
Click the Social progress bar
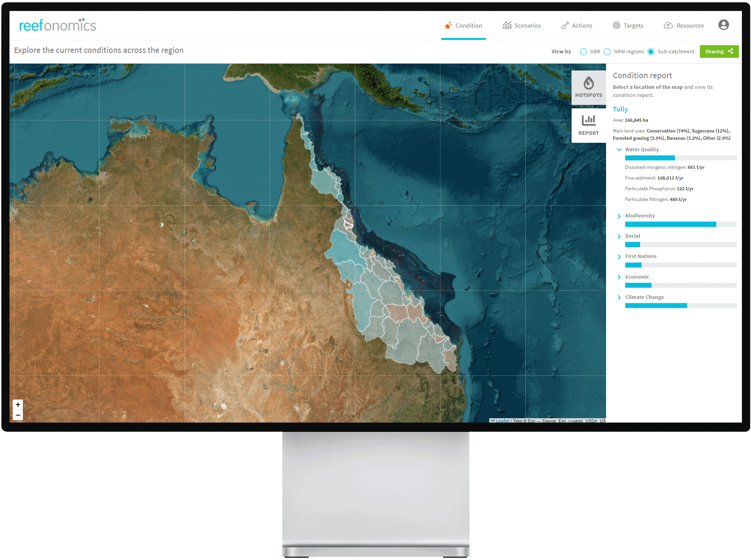681,245
